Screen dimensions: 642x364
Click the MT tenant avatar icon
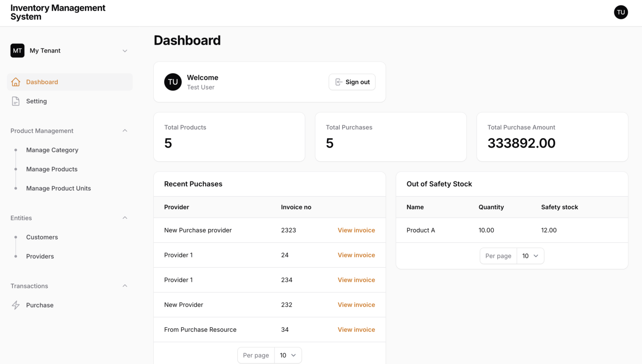click(x=17, y=51)
